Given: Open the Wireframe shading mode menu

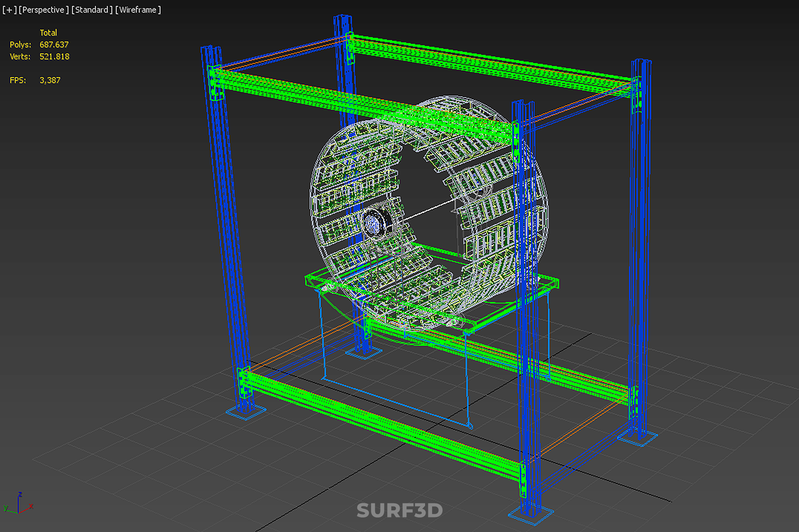Looking at the screenshot, I should click(138, 10).
